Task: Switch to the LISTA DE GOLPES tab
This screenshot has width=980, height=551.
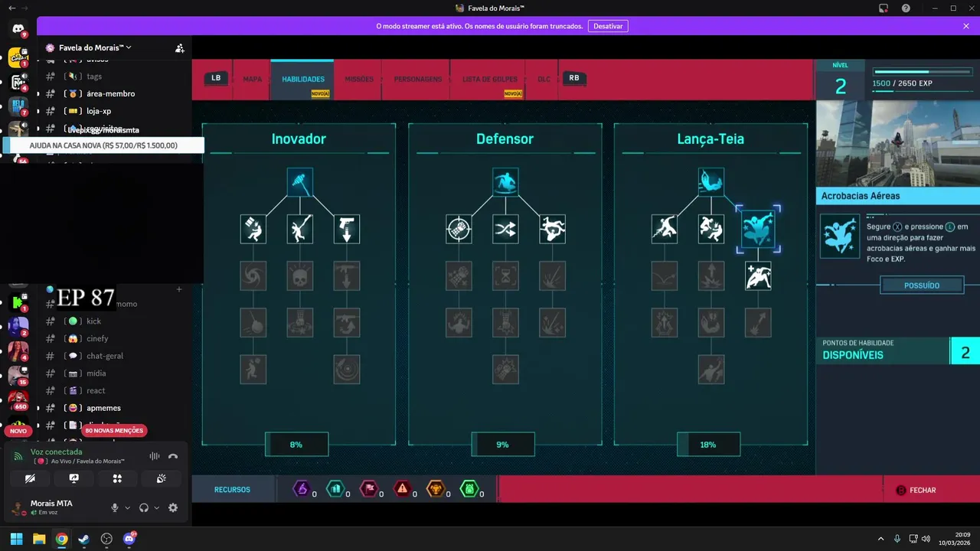Action: click(489, 79)
